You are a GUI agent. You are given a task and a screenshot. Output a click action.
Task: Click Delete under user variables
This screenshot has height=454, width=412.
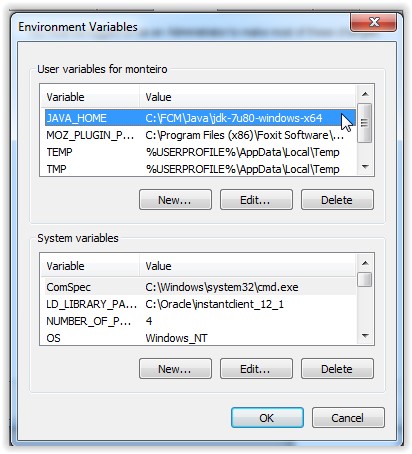click(x=337, y=200)
